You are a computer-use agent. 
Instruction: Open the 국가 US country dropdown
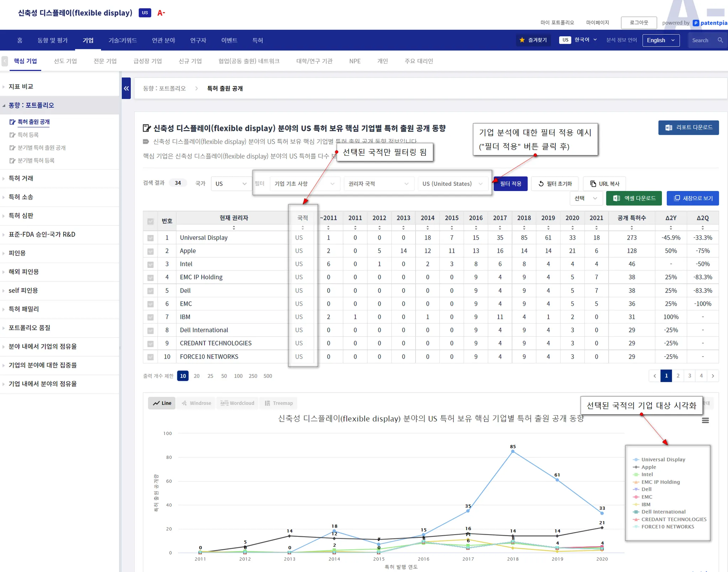[x=231, y=184]
